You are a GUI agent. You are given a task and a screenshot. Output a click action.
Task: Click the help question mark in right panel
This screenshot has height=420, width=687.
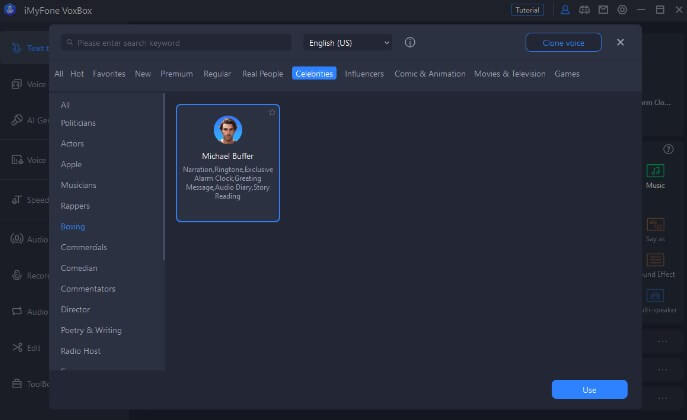point(668,149)
